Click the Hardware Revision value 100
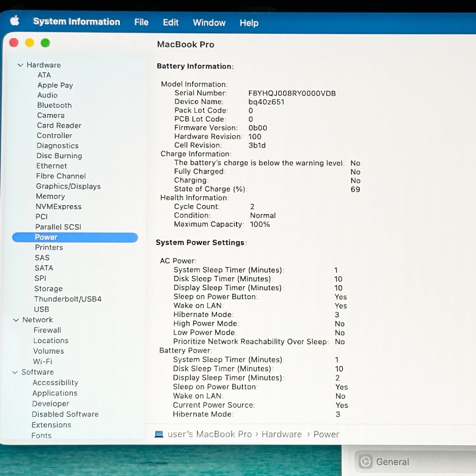 tap(255, 137)
